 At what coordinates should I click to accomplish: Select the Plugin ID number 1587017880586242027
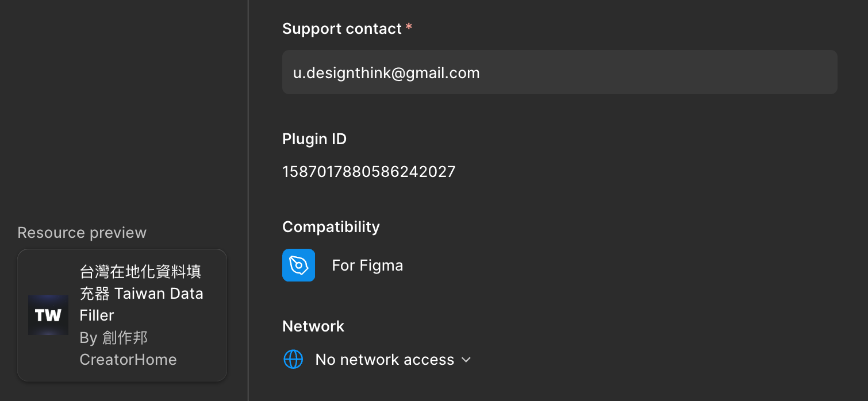click(368, 171)
